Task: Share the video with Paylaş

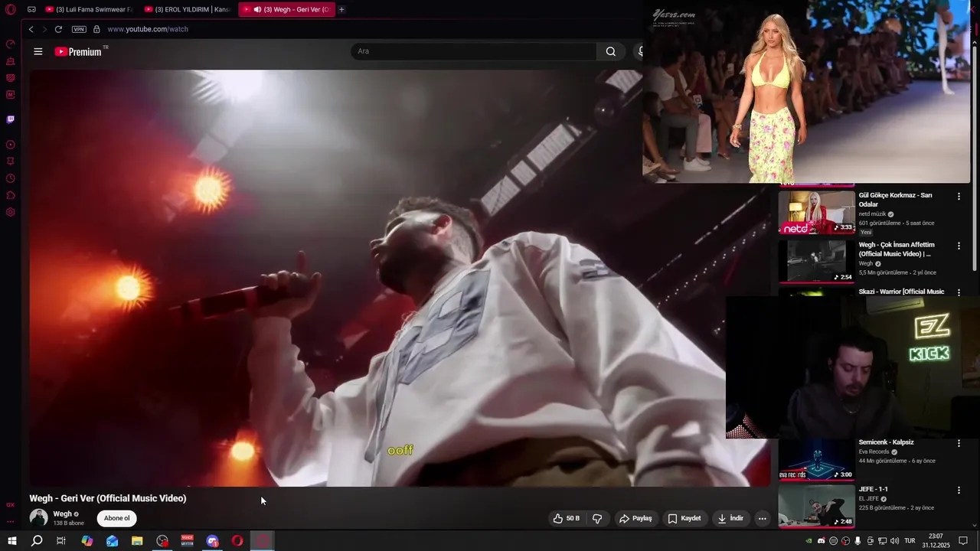Action: tap(635, 518)
